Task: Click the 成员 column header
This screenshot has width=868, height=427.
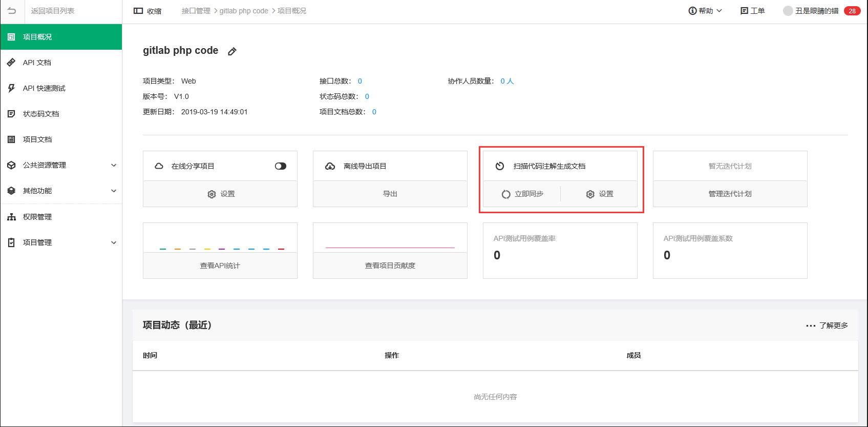Action: click(633, 355)
